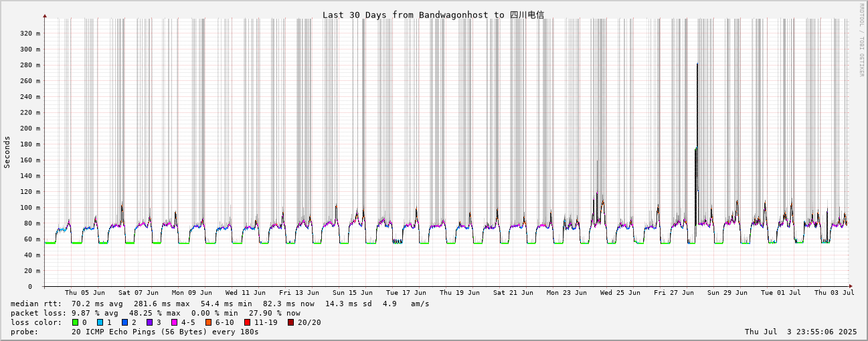The height and width of the screenshot is (341, 868).
Task: Click the '100 m' y-axis value
Action: [29, 207]
